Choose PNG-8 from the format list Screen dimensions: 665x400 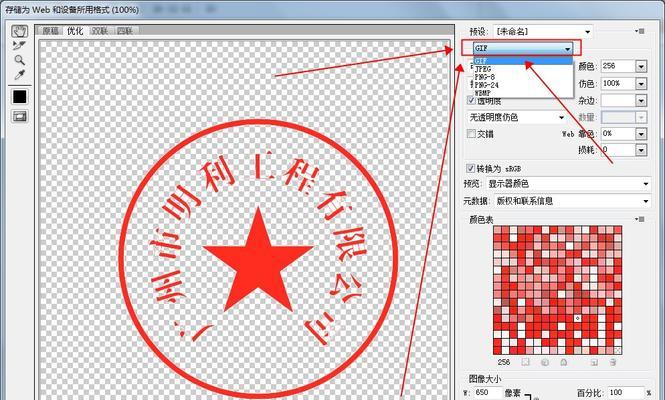[523, 77]
